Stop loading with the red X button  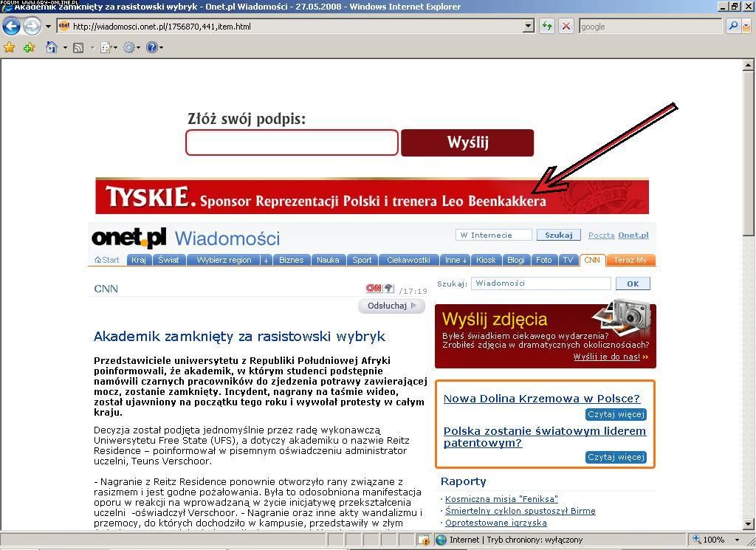click(566, 26)
